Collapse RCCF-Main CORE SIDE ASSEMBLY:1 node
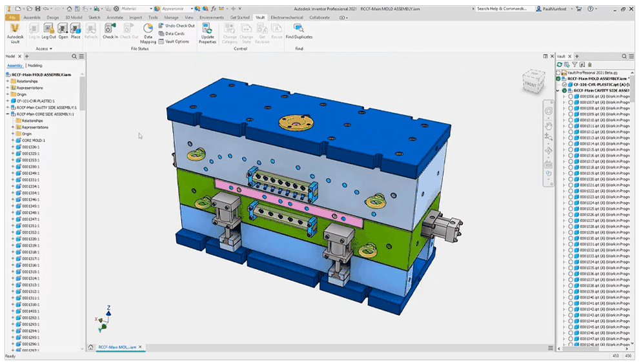The height and width of the screenshot is (364, 639). pyautogui.click(x=8, y=114)
